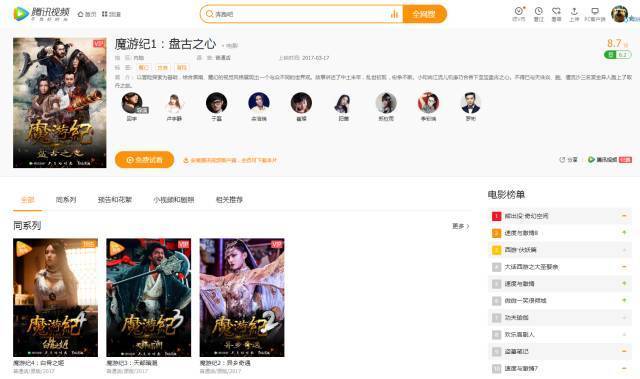Open the 魔游纪4 poster thumbnail
The height and width of the screenshot is (379, 640).
coord(56,298)
